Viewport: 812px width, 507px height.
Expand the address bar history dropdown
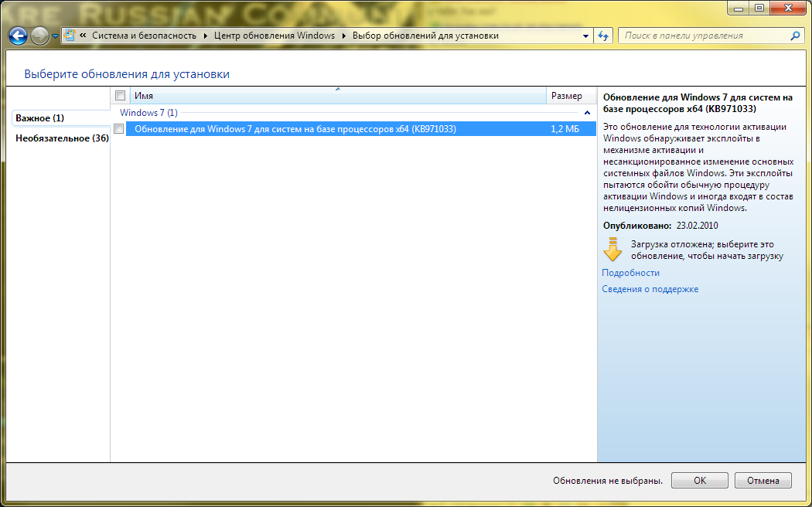pyautogui.click(x=585, y=36)
